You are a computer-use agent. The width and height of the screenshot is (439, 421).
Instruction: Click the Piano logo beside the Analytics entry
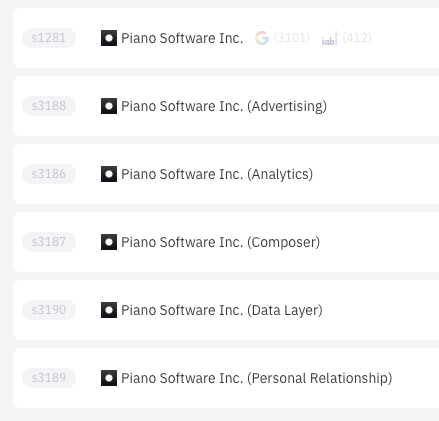(x=109, y=174)
